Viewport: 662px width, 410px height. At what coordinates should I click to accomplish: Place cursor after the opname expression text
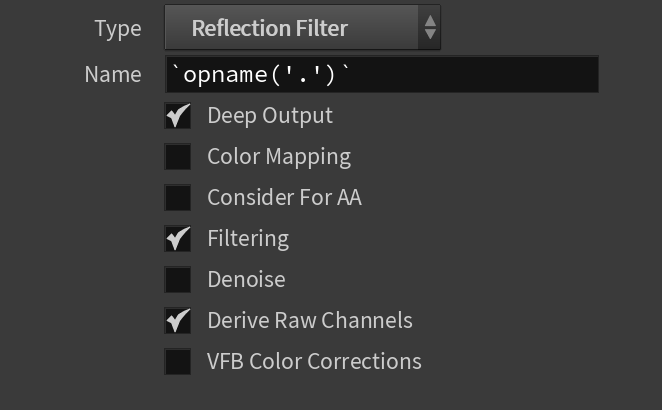pyautogui.click(x=352, y=74)
